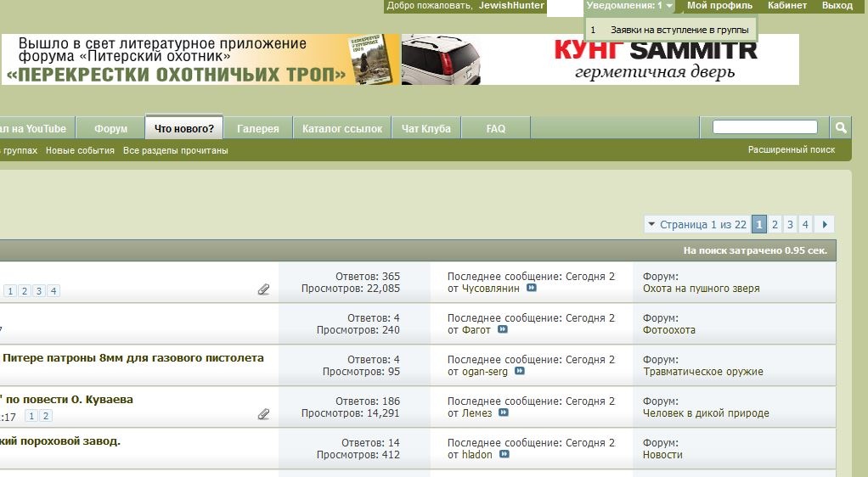Open Чат Клуба tab
868x477 pixels.
pyautogui.click(x=426, y=129)
